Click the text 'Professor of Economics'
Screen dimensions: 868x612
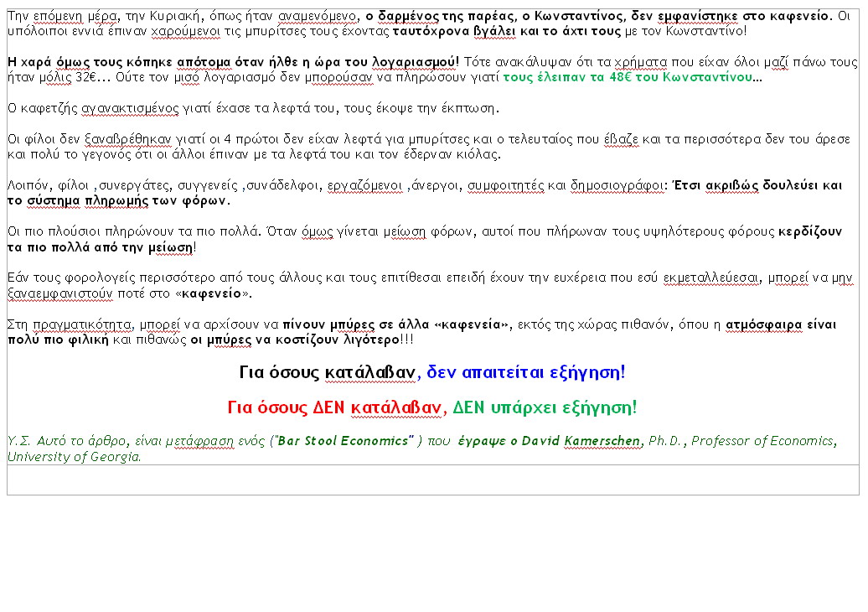pos(762,441)
